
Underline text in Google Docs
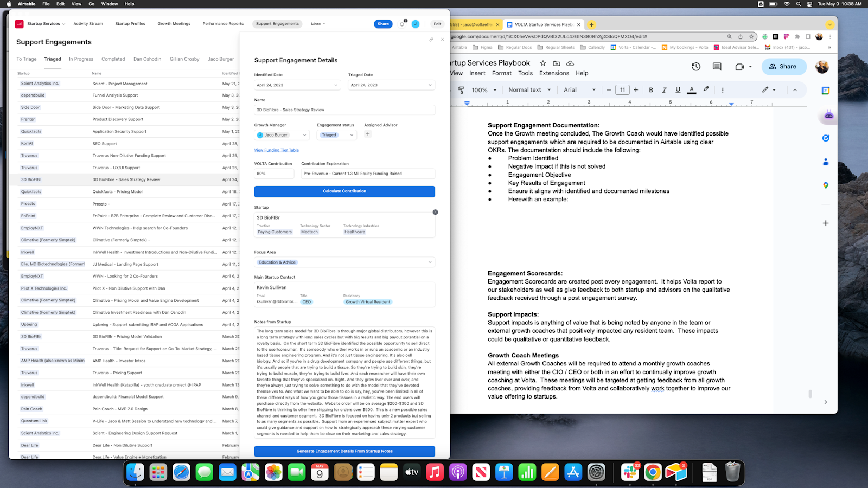click(x=678, y=90)
